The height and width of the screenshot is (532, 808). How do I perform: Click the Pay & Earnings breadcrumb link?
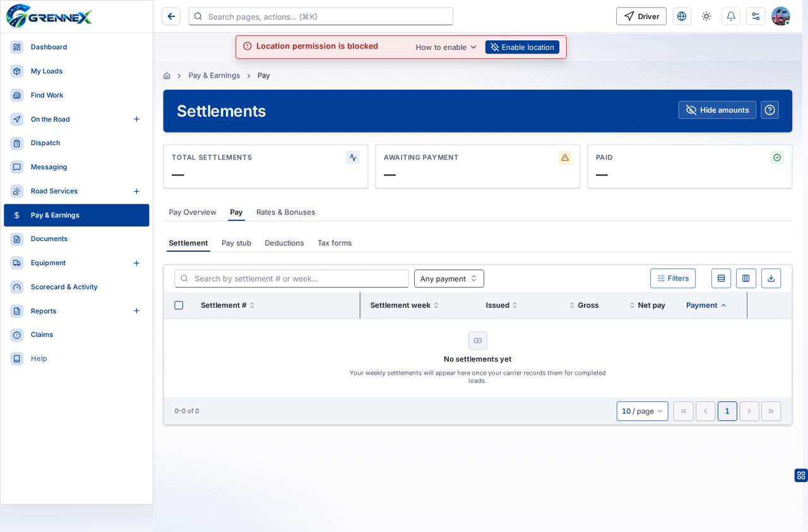214,76
